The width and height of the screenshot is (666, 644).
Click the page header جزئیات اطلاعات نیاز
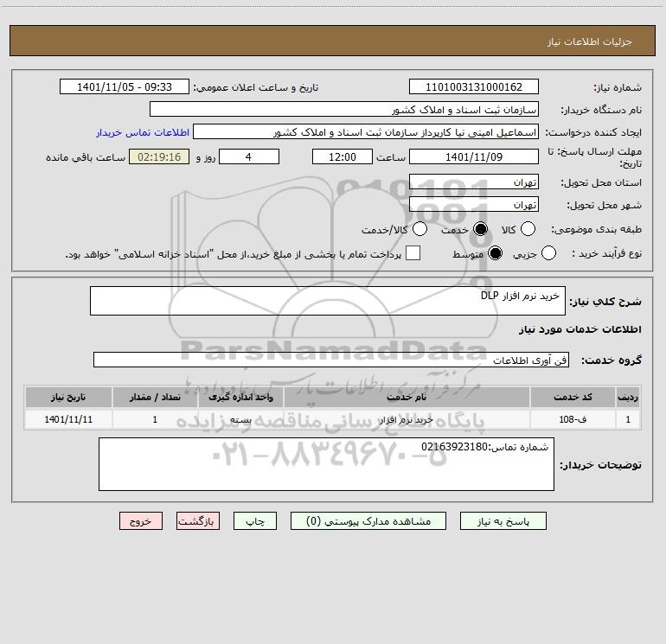tap(589, 41)
